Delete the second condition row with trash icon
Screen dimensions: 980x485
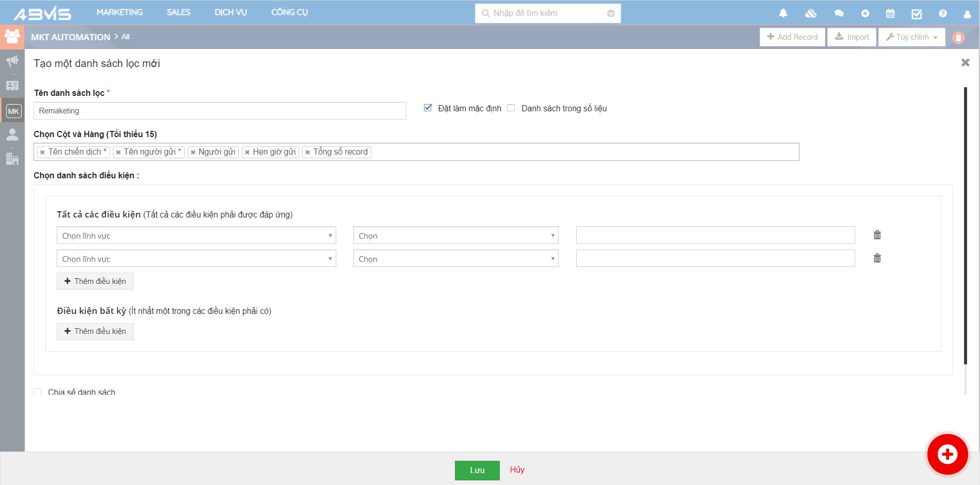point(877,258)
